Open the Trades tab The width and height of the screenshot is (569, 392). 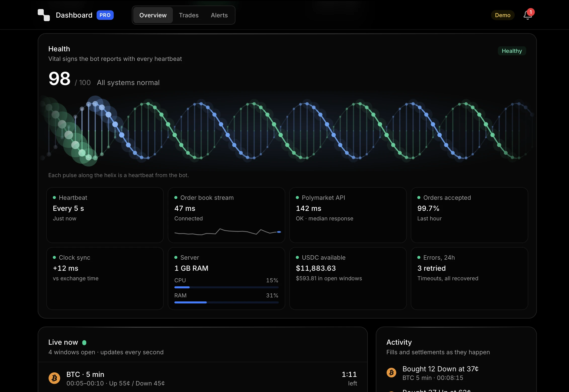(x=189, y=15)
